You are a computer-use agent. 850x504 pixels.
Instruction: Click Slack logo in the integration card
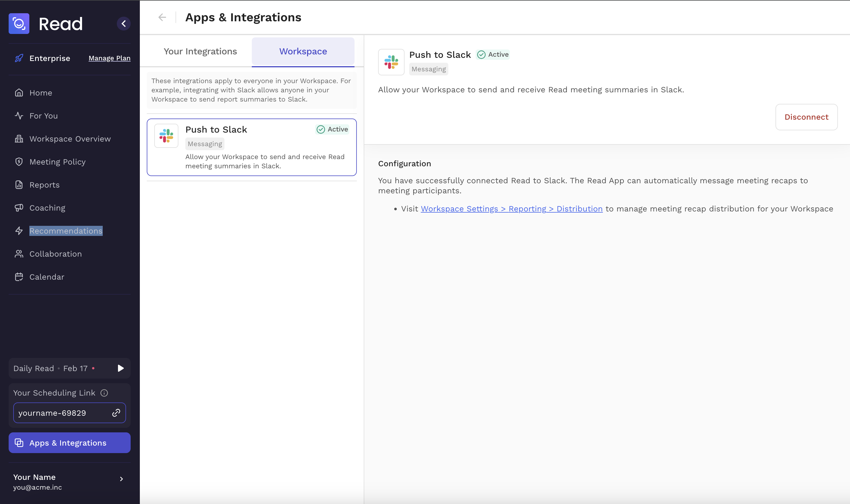pos(166,136)
